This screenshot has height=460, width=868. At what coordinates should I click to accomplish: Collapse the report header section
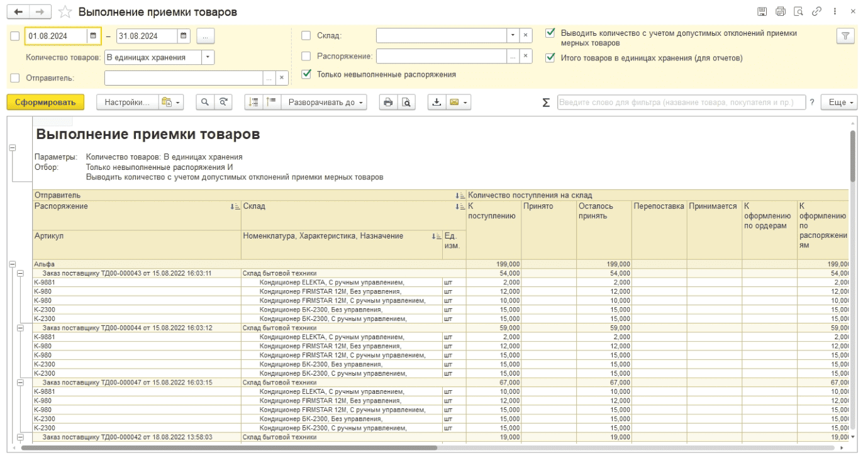click(11, 147)
